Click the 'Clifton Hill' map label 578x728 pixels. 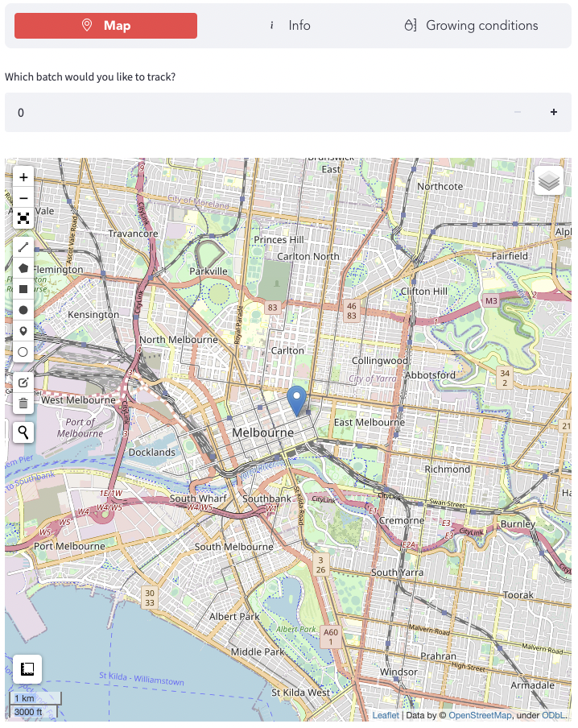[424, 292]
